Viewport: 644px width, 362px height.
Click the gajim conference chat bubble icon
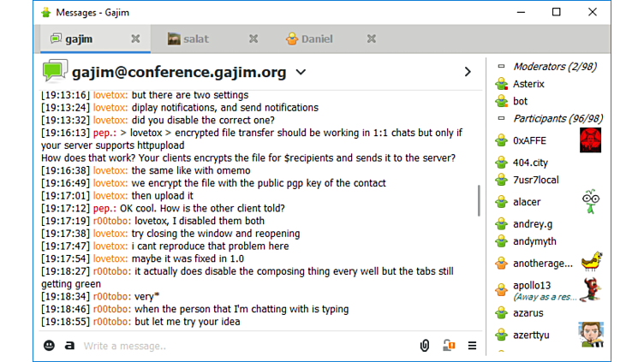(55, 71)
